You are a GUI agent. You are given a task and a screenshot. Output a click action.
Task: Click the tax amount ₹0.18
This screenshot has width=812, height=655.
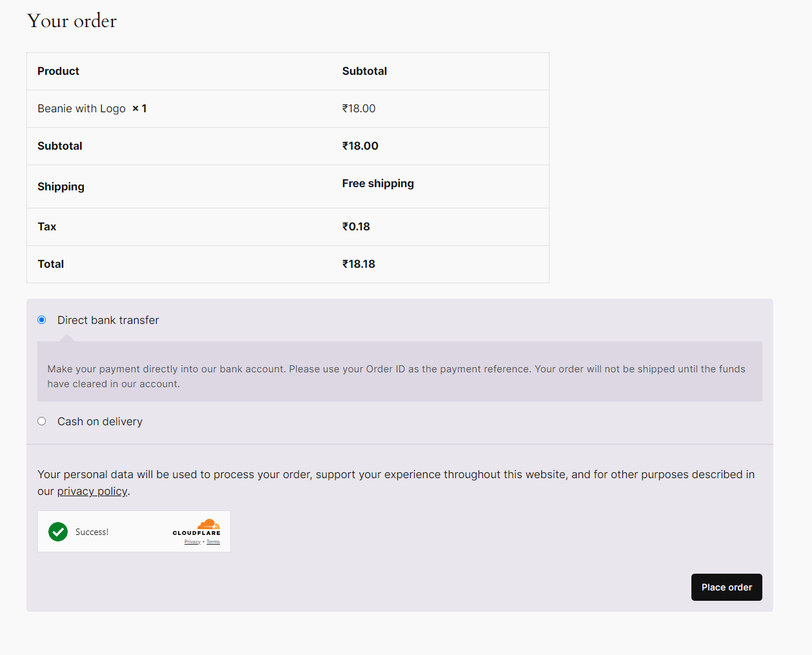pos(356,227)
